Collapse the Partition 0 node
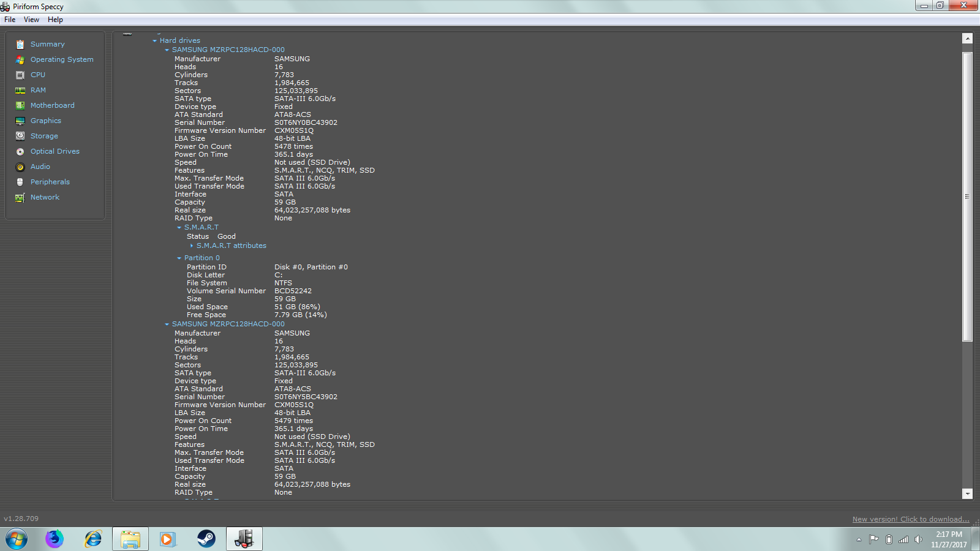The height and width of the screenshot is (551, 980). (x=179, y=258)
